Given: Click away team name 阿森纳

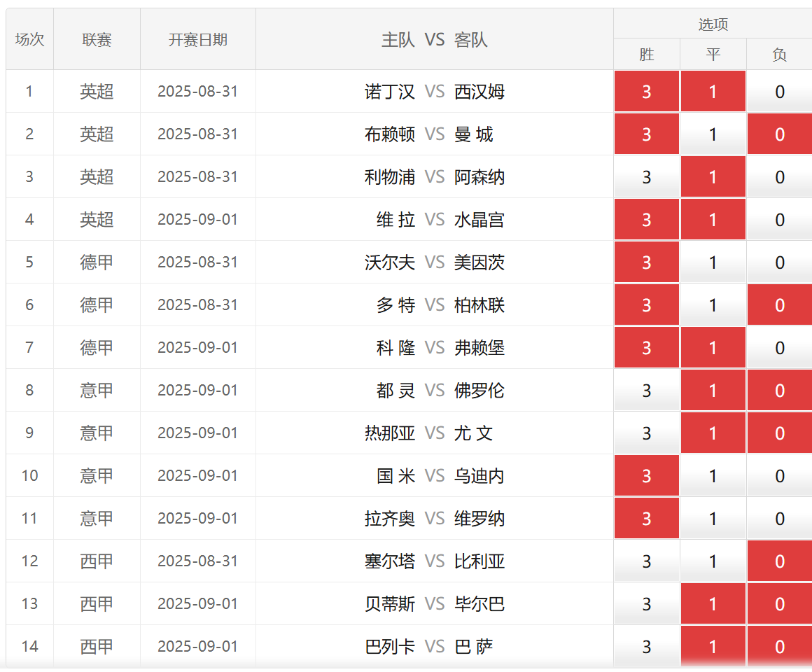Looking at the screenshot, I should coord(479,177).
